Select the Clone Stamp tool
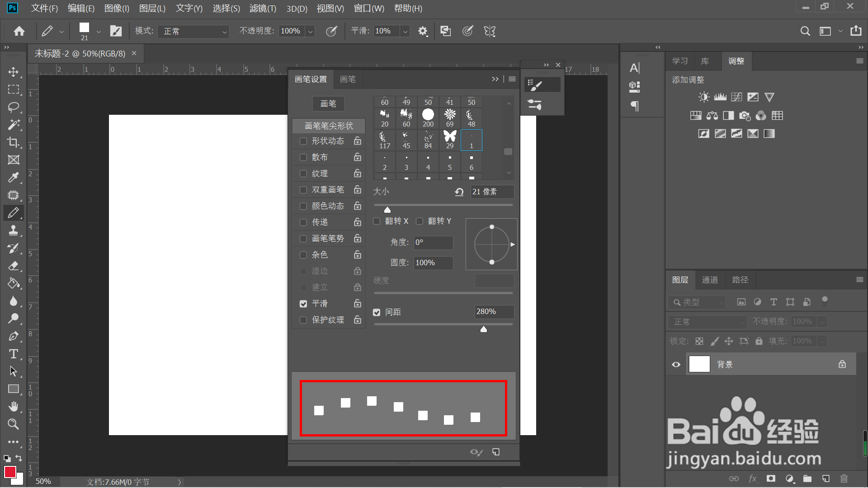This screenshot has height=488, width=868. point(14,230)
